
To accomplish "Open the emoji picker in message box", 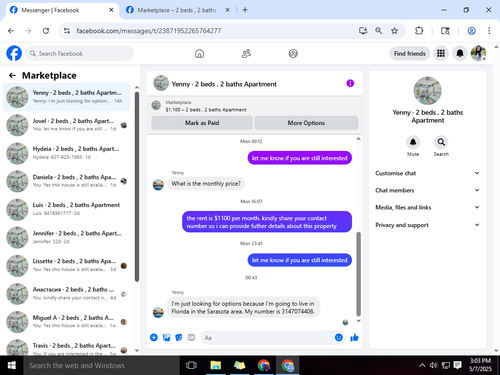I will coord(339,338).
